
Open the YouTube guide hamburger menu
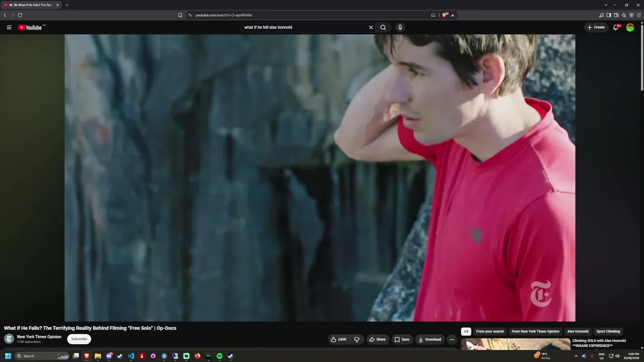(9, 27)
